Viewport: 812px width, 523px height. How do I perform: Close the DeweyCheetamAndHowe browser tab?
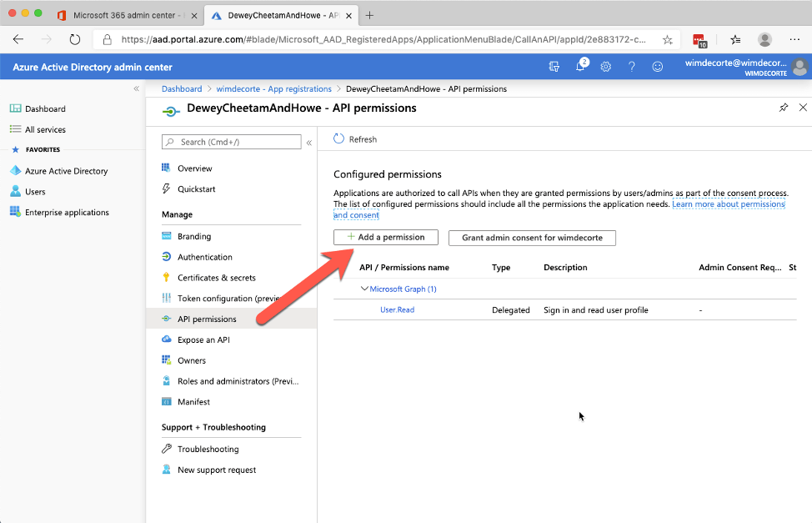click(x=348, y=16)
